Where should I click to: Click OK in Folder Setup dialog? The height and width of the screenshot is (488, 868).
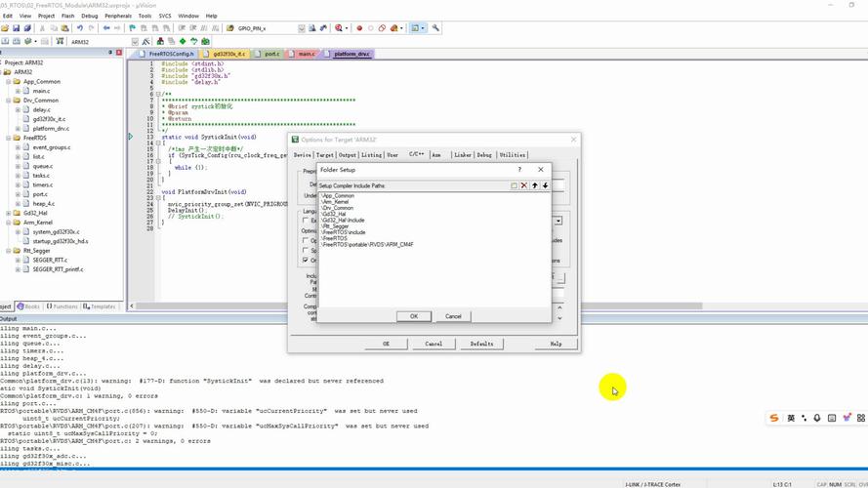(414, 316)
